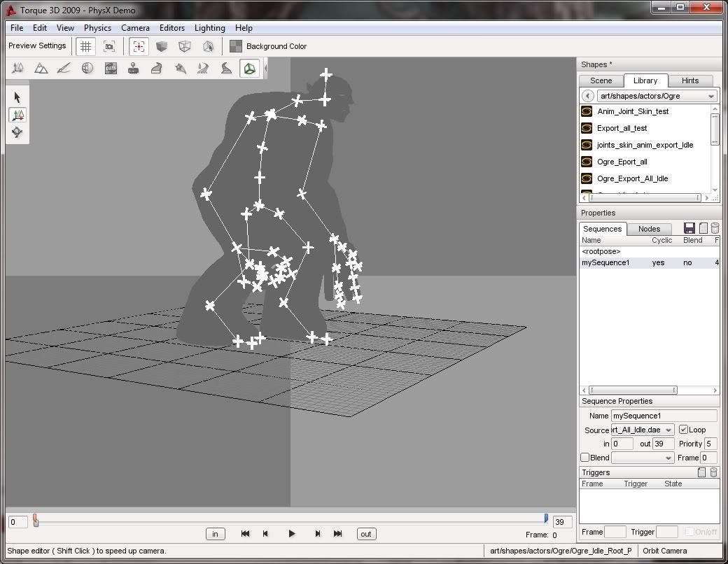Open the Blend sequence dropdown
This screenshot has width=728, height=564.
tap(668, 458)
